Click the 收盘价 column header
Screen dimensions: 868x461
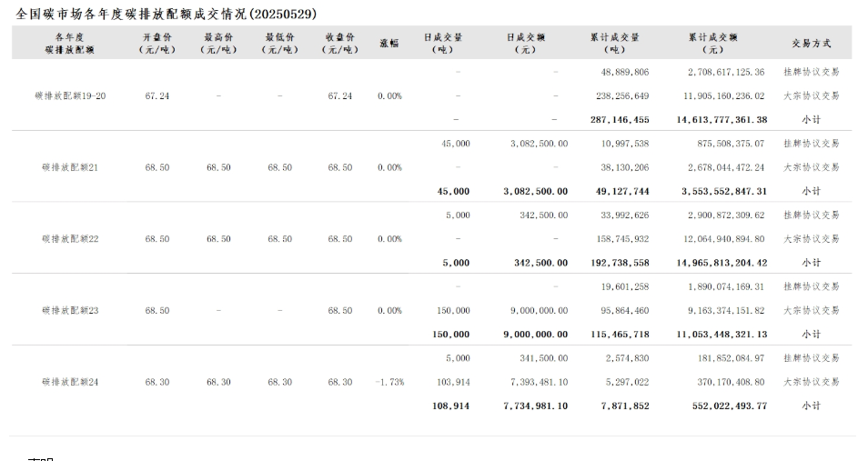339,43
